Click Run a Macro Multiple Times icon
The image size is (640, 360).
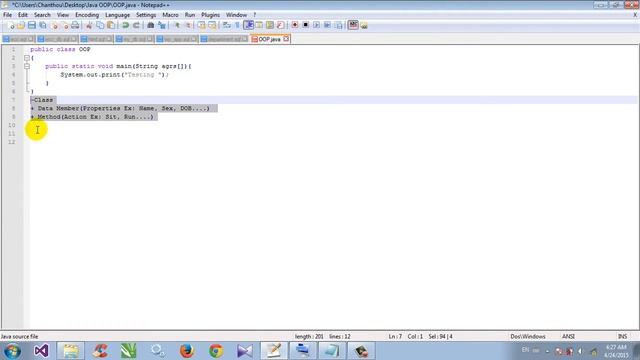pos(327,25)
